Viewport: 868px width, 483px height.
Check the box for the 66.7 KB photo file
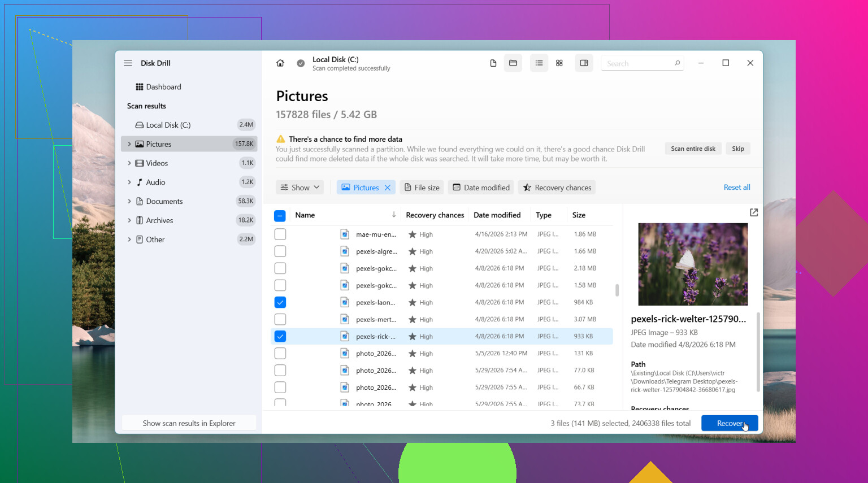280,387
